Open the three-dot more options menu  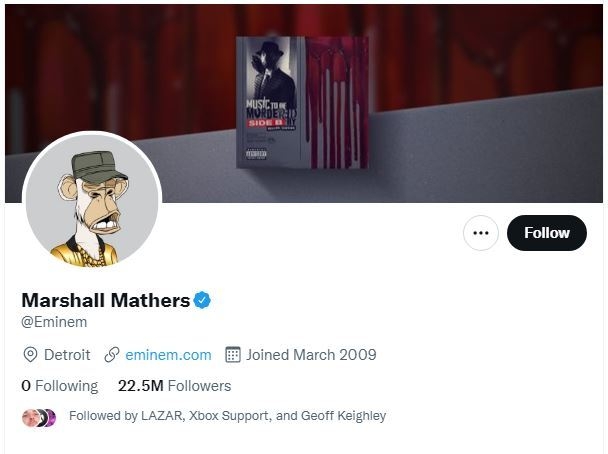[x=481, y=233]
